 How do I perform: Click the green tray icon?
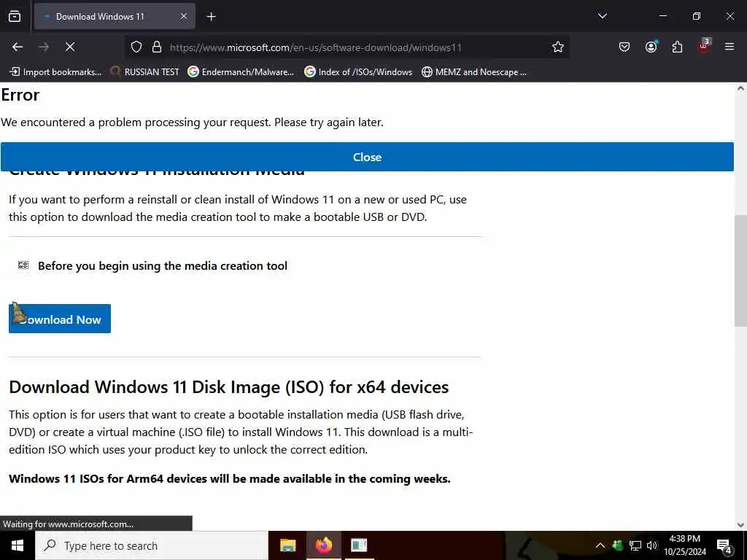click(x=617, y=545)
